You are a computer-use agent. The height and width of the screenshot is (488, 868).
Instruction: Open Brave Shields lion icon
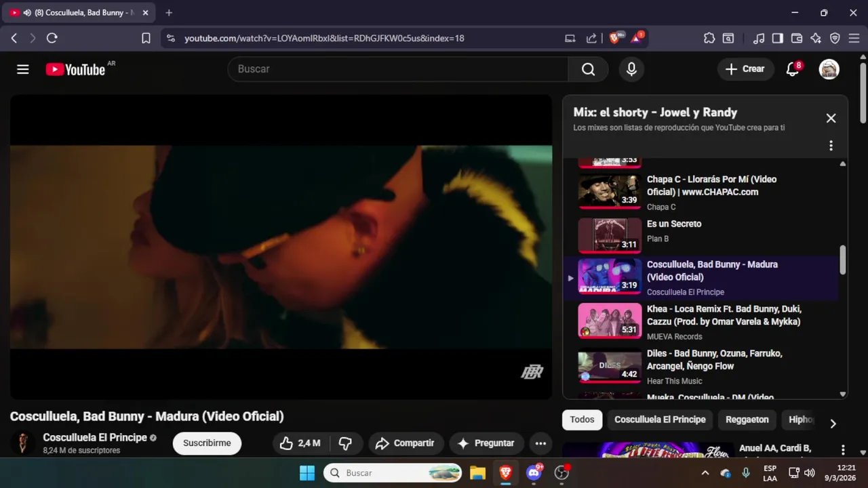(x=615, y=39)
